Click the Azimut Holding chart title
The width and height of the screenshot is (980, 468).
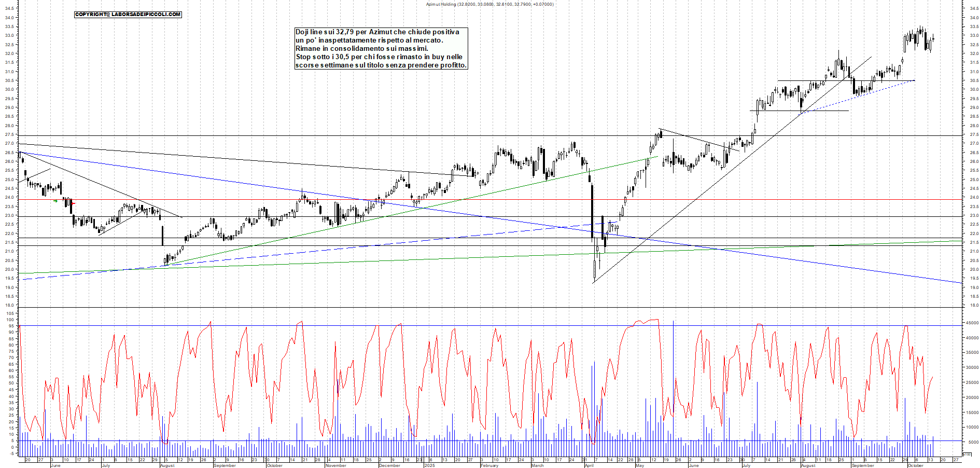(x=489, y=4)
